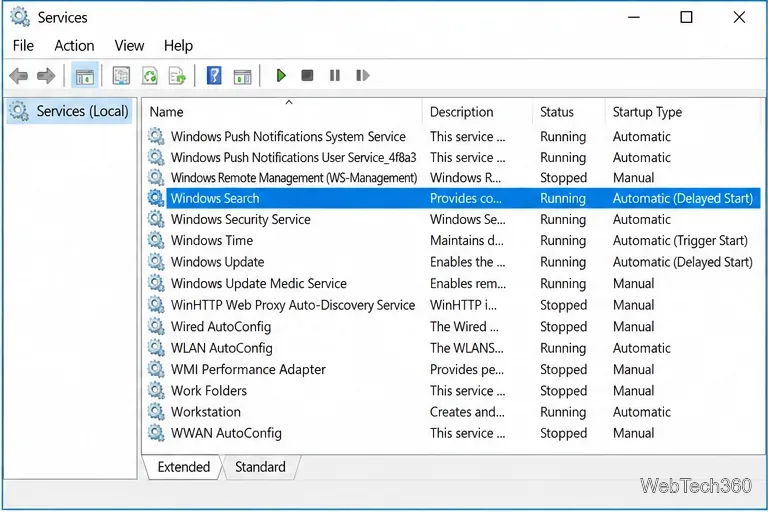
Task: Select Windows Push Notifications User Service_4f8a3
Action: point(293,157)
